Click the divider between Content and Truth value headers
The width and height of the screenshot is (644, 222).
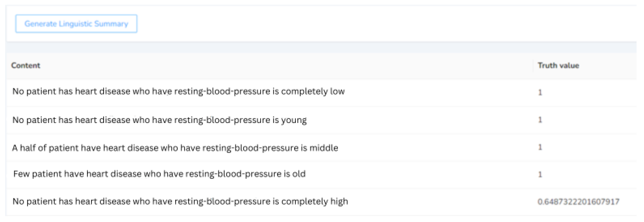tap(533, 65)
